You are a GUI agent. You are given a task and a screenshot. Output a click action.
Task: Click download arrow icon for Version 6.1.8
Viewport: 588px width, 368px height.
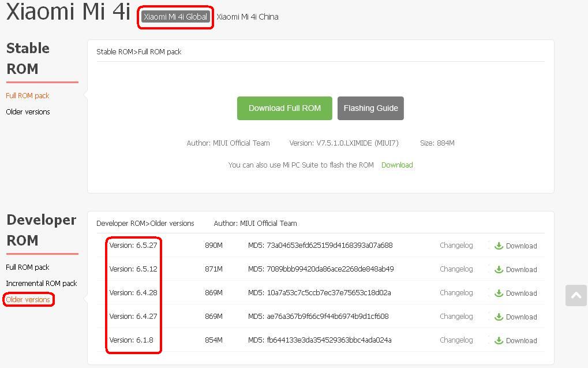pos(499,340)
